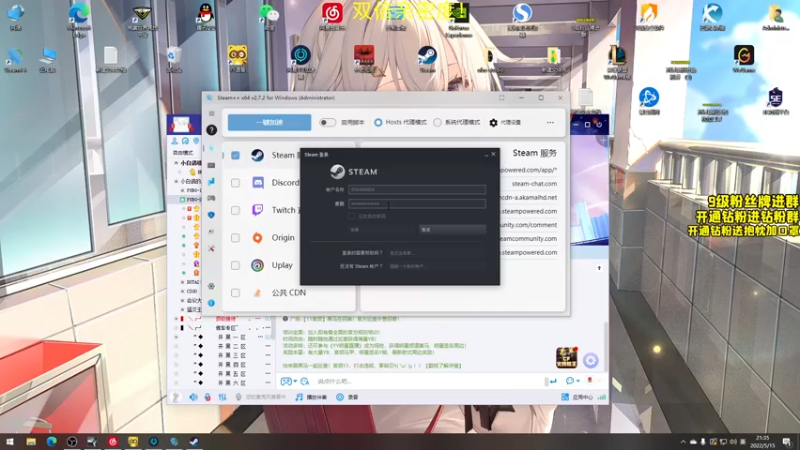Open the Windows Start menu
Screen dimensions: 800x450
pos(10,442)
